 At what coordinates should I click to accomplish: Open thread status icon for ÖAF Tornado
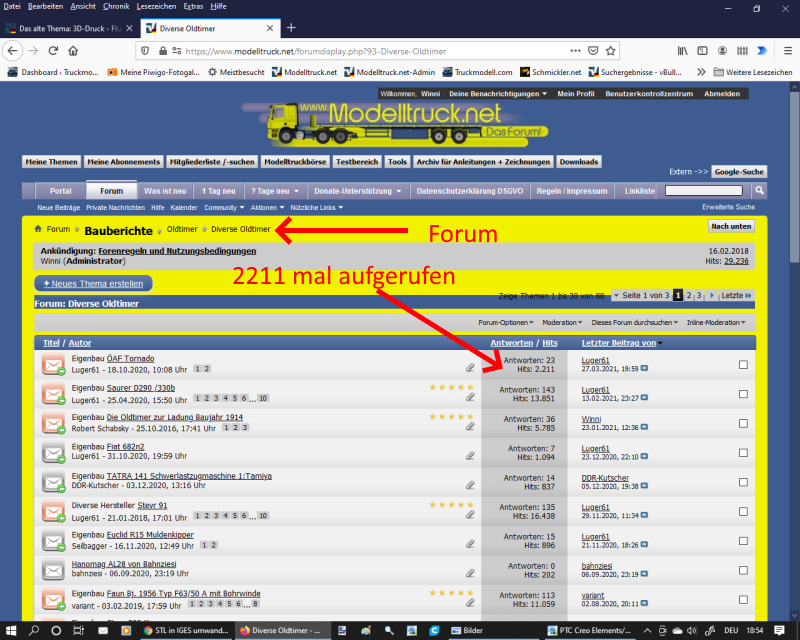click(x=54, y=365)
